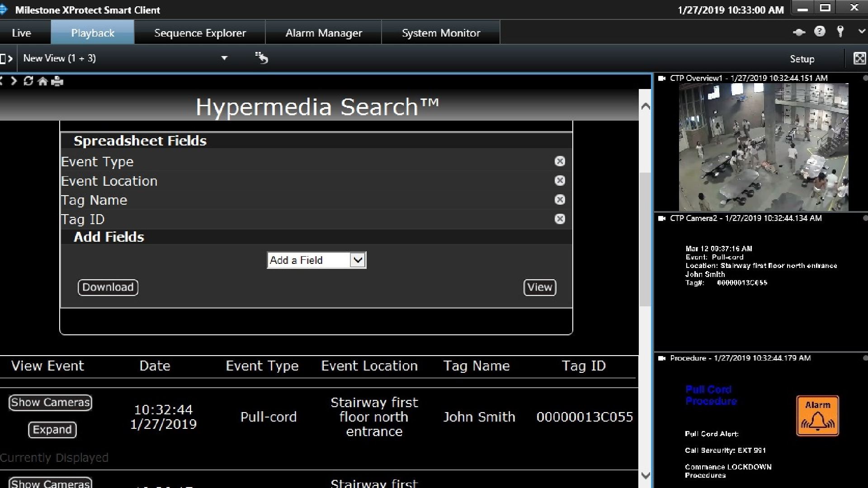Open the Sequence Explorer tab
Screen dimensions: 868x488
click(x=200, y=33)
